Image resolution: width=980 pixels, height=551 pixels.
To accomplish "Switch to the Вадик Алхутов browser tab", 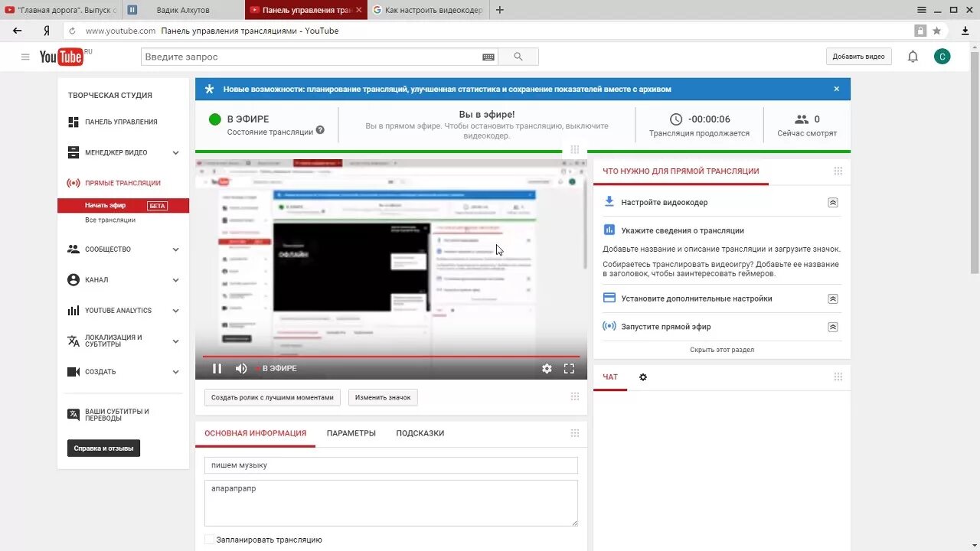I will point(183,10).
